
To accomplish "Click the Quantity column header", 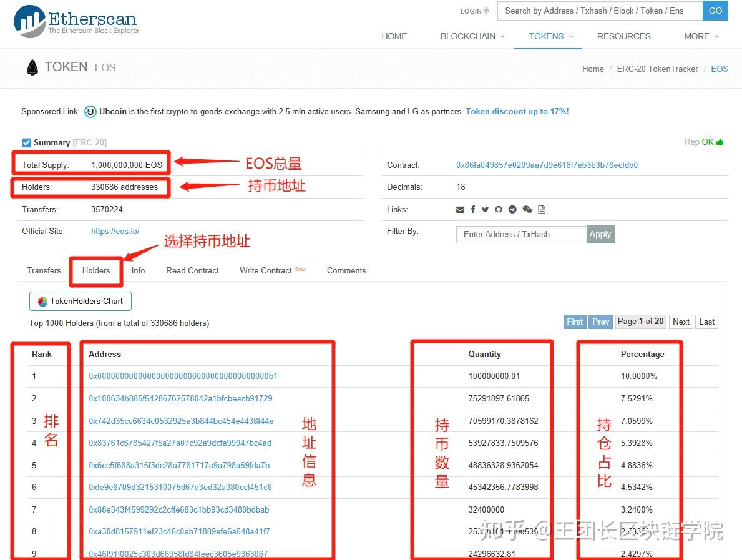I will 484,355.
